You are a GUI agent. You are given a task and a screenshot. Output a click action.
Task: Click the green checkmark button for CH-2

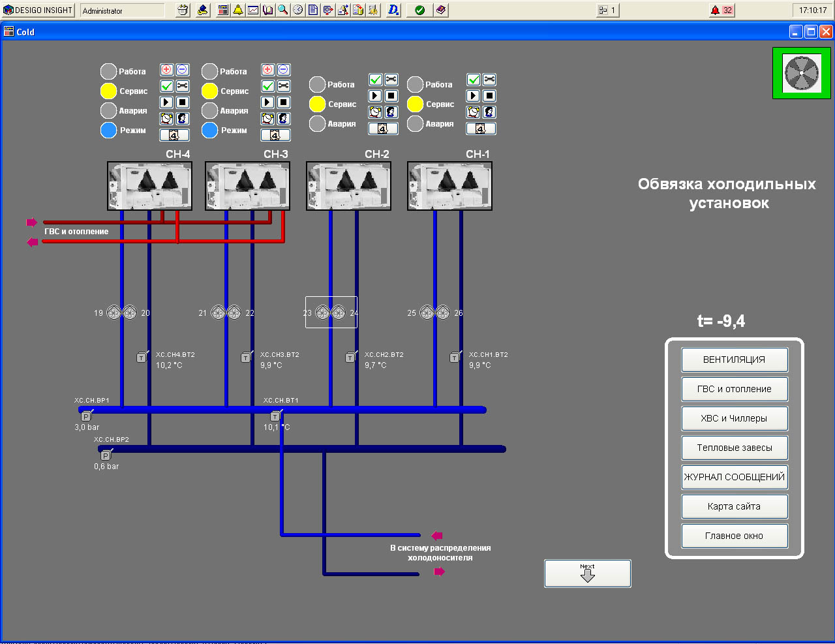pyautogui.click(x=375, y=80)
